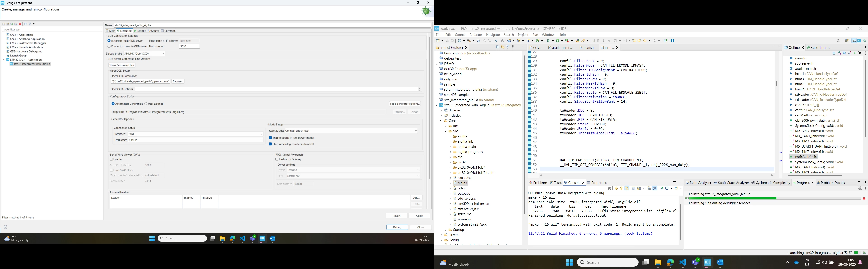Click Windows Start button on taskbar
The height and width of the screenshot is (269, 868).
569,263
